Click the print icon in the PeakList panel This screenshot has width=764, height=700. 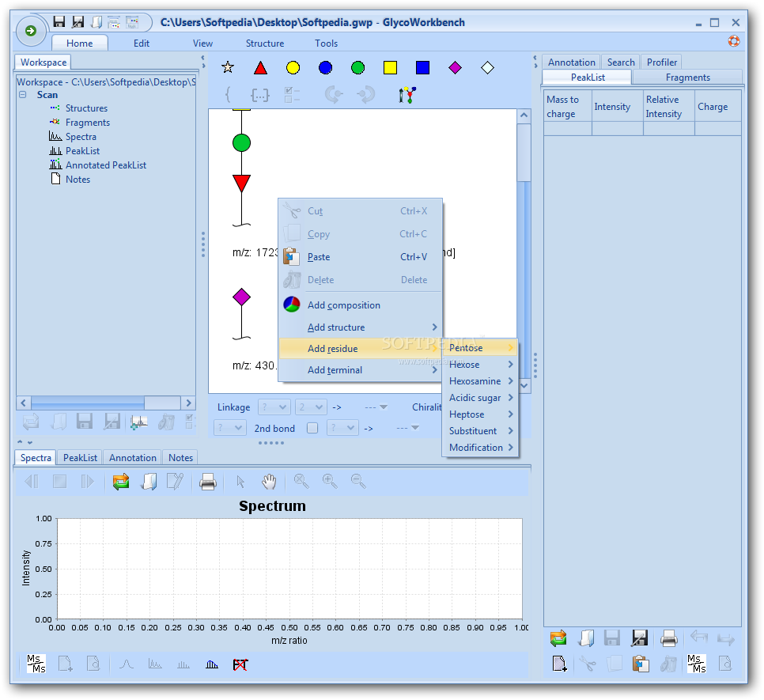coord(668,638)
